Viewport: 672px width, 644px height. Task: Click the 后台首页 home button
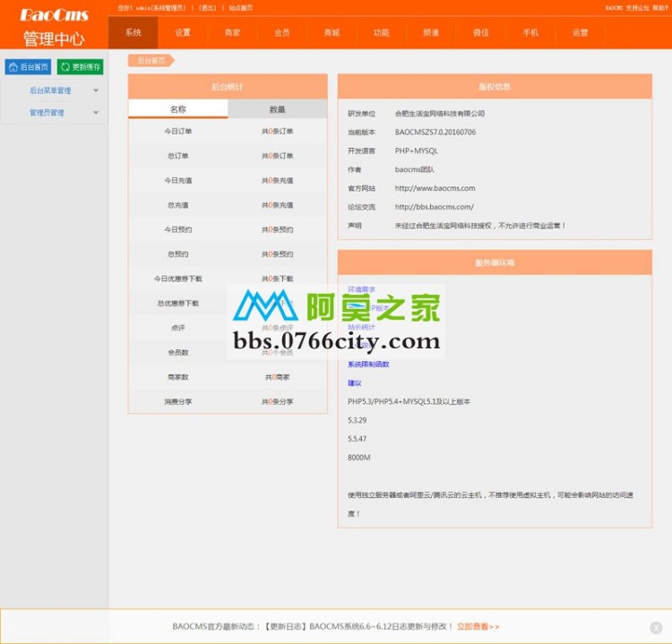(28, 67)
